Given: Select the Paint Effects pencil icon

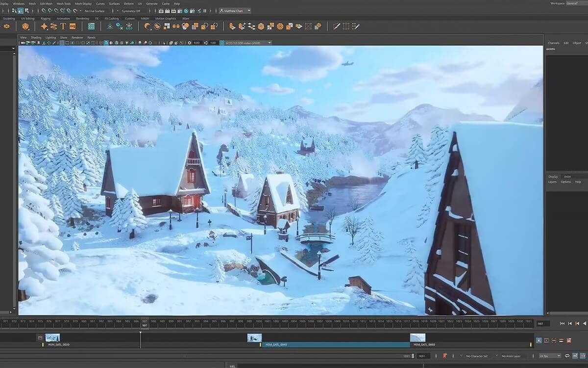Looking at the screenshot, I should [x=337, y=26].
